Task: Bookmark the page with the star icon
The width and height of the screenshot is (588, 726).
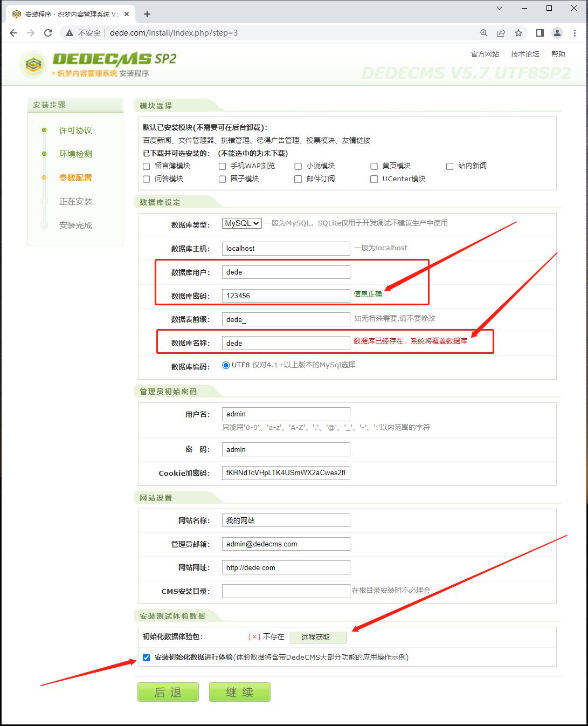Action: (x=518, y=33)
